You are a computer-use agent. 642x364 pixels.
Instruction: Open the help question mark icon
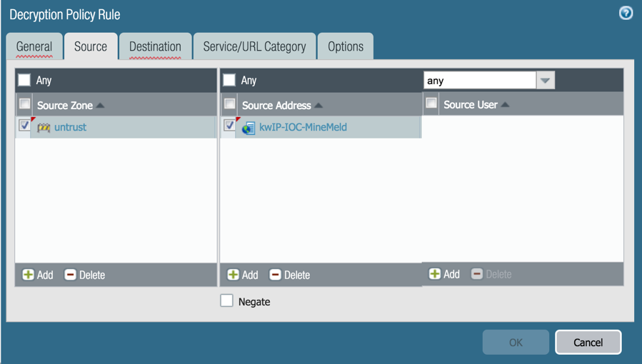626,13
